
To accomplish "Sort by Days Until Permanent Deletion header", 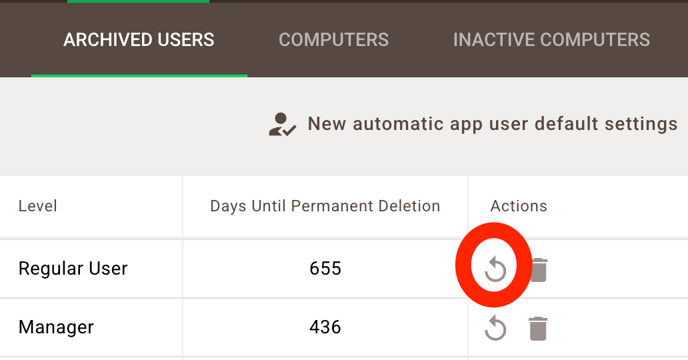I will [x=325, y=206].
